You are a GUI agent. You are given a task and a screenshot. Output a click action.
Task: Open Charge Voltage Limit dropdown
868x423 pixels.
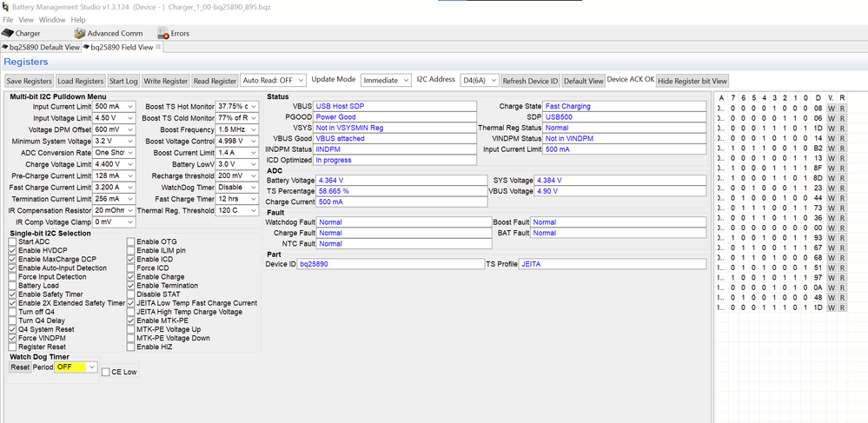(114, 164)
